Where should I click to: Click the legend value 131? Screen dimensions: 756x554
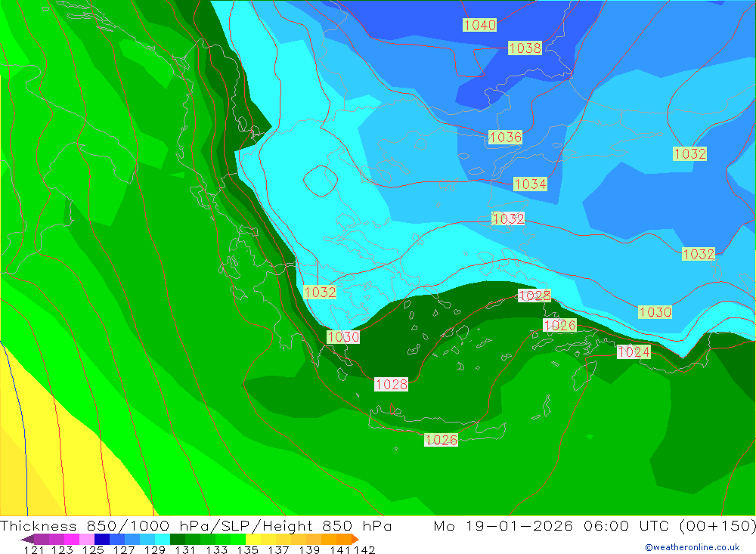tap(185, 549)
